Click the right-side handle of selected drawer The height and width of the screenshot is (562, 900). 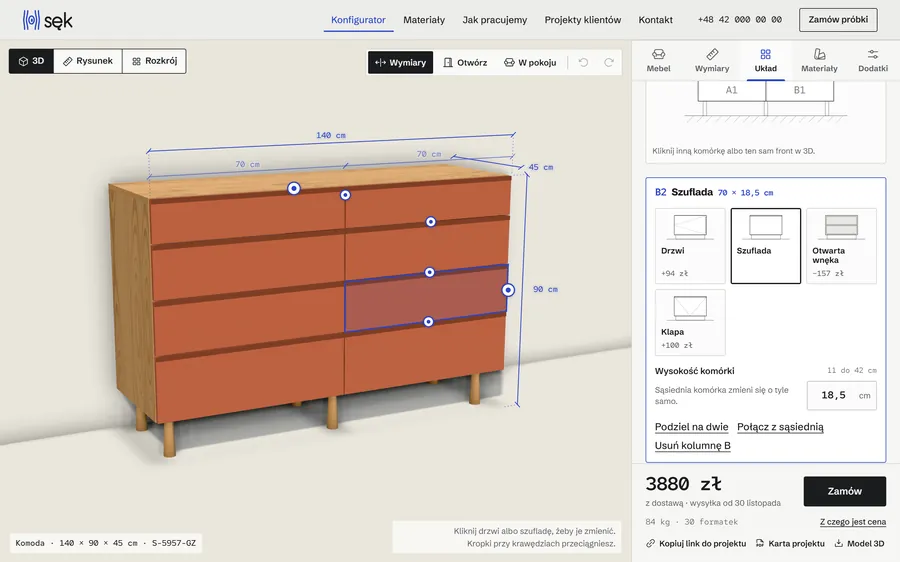pyautogui.click(x=508, y=290)
